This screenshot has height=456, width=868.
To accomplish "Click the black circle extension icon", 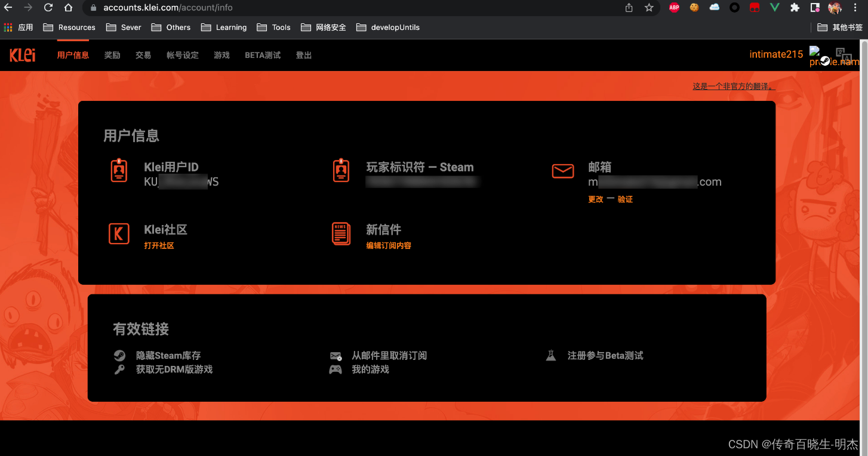I will 735,8.
